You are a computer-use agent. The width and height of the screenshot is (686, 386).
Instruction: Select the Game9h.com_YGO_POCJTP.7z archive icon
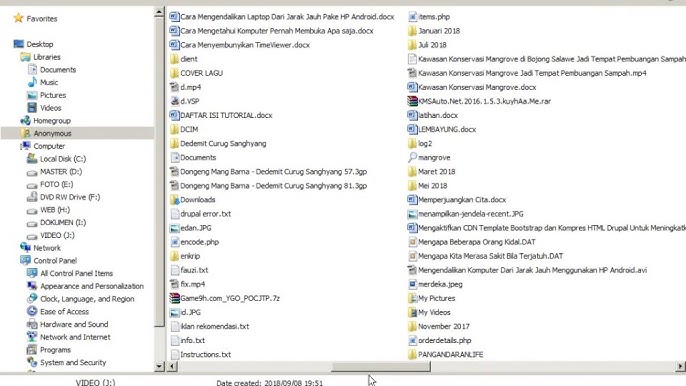tap(175, 298)
